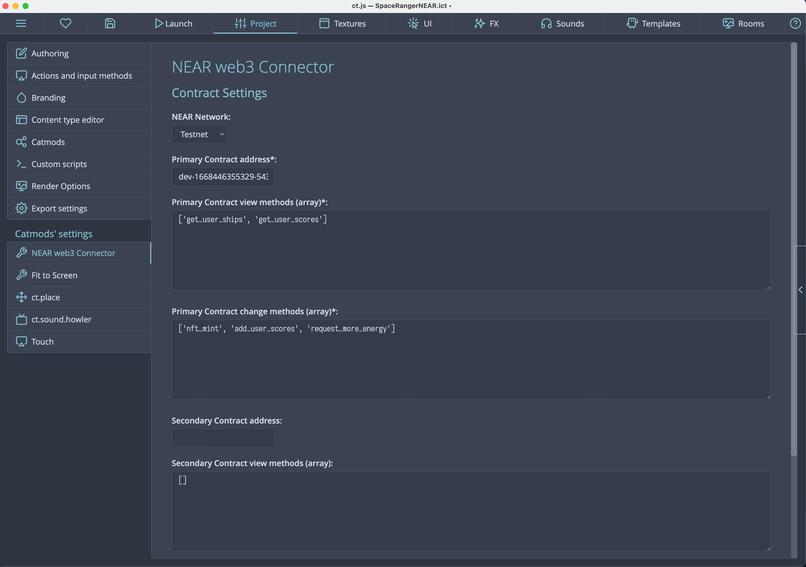Open Actions and input methods settings

(x=79, y=76)
